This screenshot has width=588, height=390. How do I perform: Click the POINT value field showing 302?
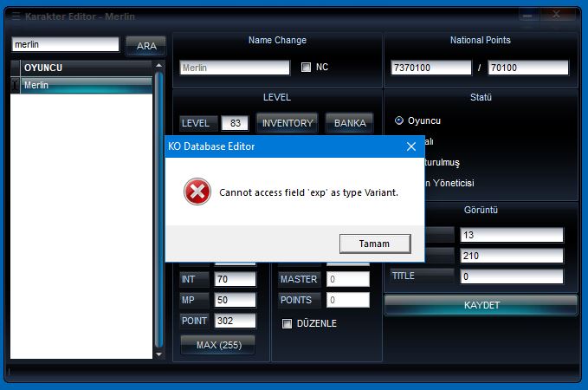(x=235, y=321)
